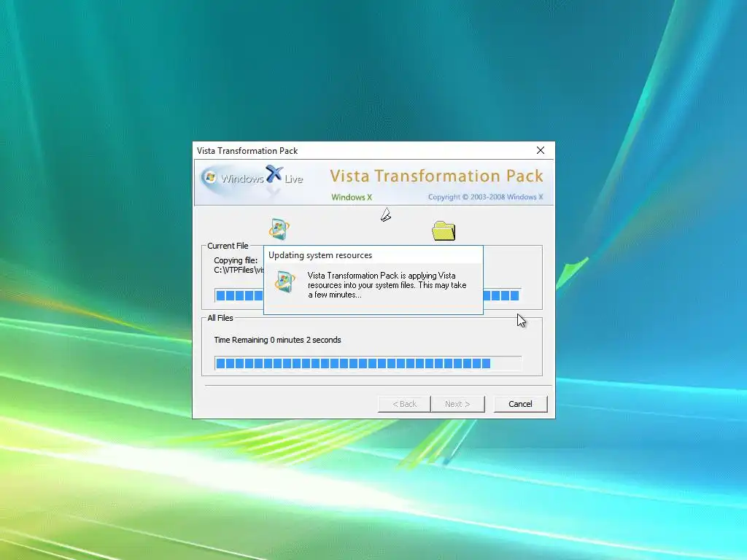The height and width of the screenshot is (560, 747).
Task: Click the icon in Updating system resources popup
Action: tap(285, 282)
